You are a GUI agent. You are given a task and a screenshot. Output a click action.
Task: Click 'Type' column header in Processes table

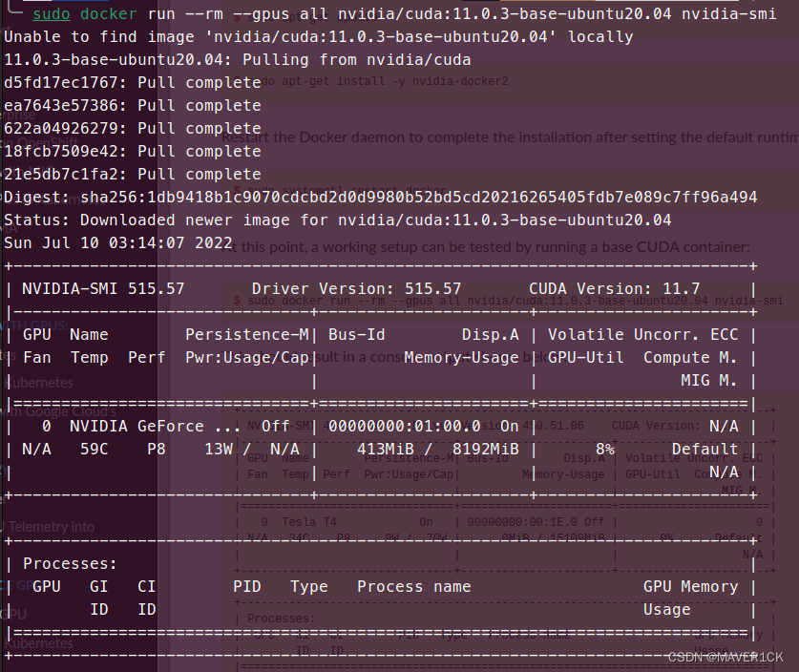click(x=308, y=587)
